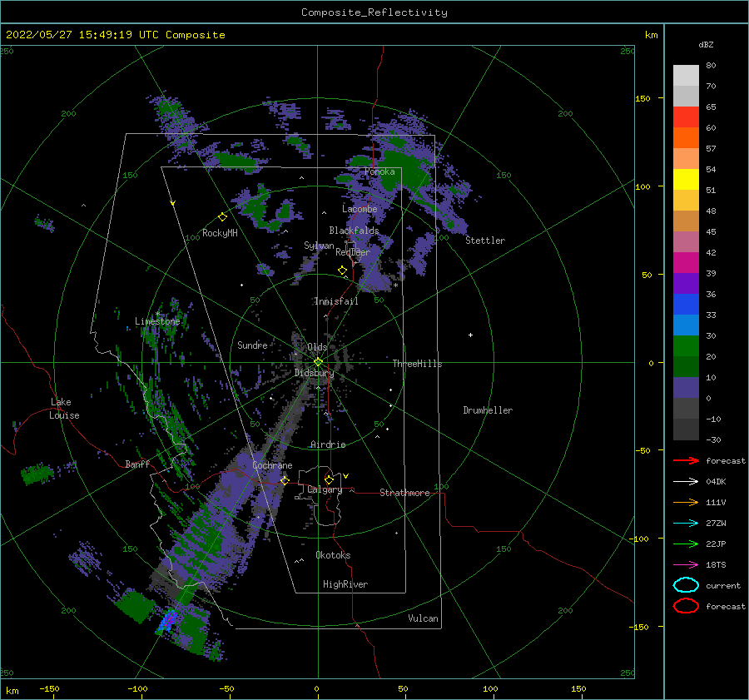Click the yellow diamond marker below RedDeer
Screen dimensions: 749x700
(342, 271)
